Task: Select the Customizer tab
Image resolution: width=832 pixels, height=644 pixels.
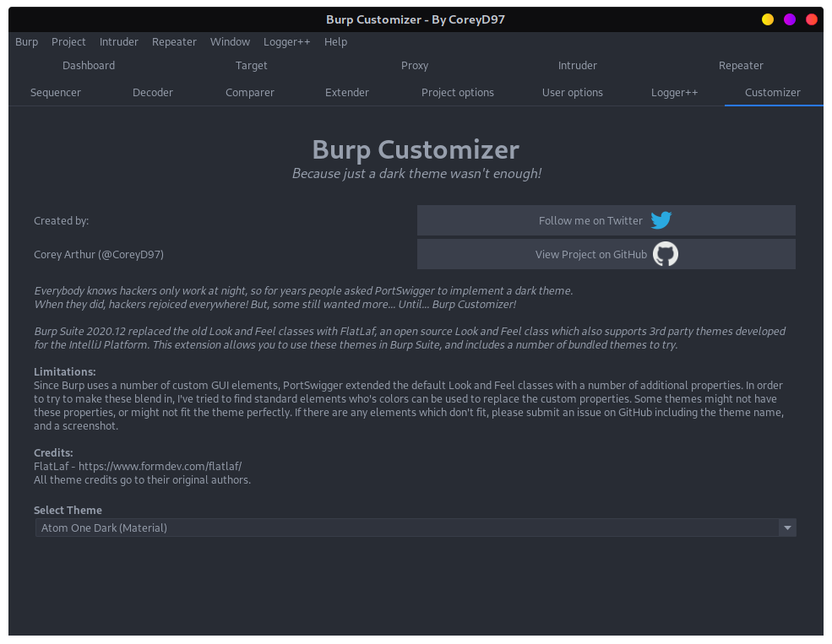Action: tap(773, 93)
